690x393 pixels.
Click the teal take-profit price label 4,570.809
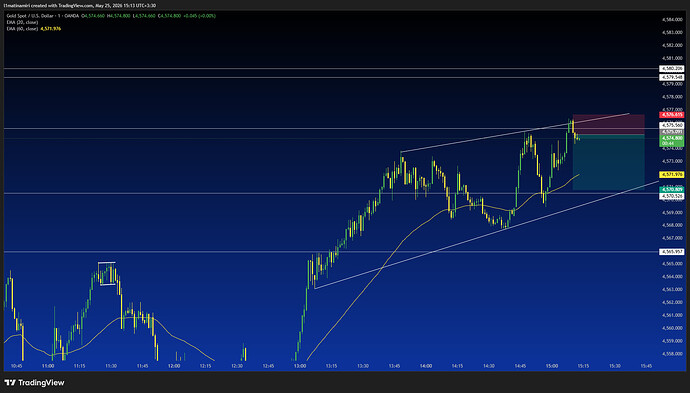tap(672, 189)
